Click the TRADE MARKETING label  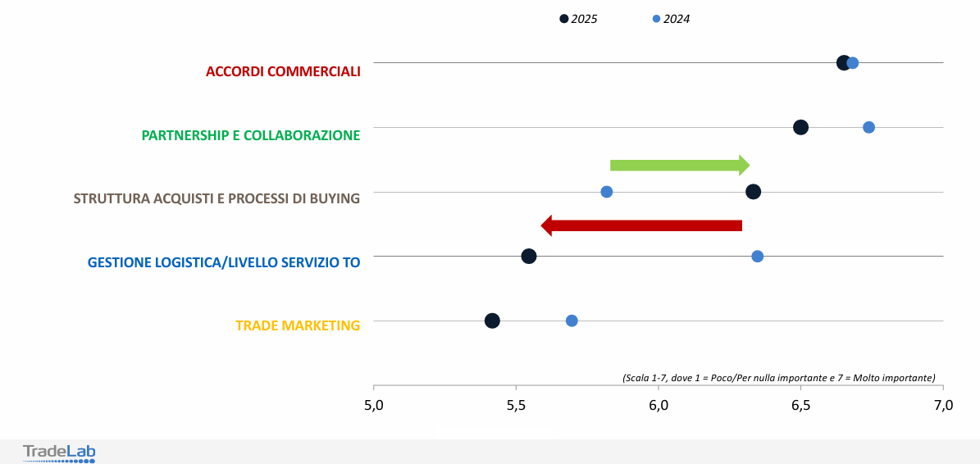pos(298,325)
